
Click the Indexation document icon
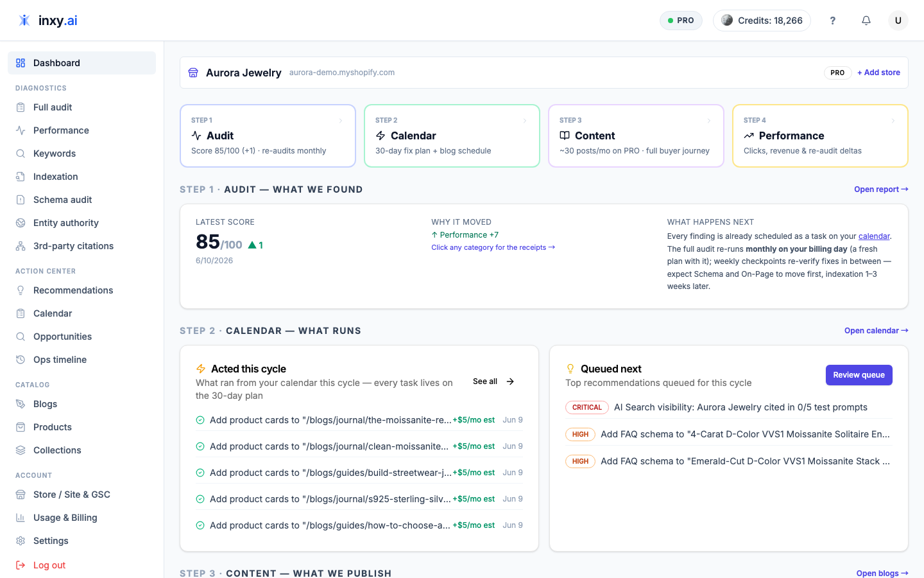point(21,177)
